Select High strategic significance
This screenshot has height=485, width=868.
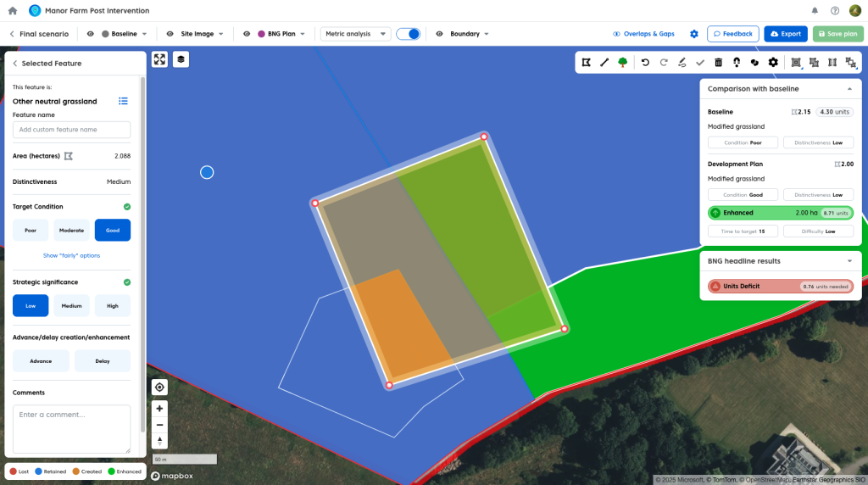click(x=113, y=305)
